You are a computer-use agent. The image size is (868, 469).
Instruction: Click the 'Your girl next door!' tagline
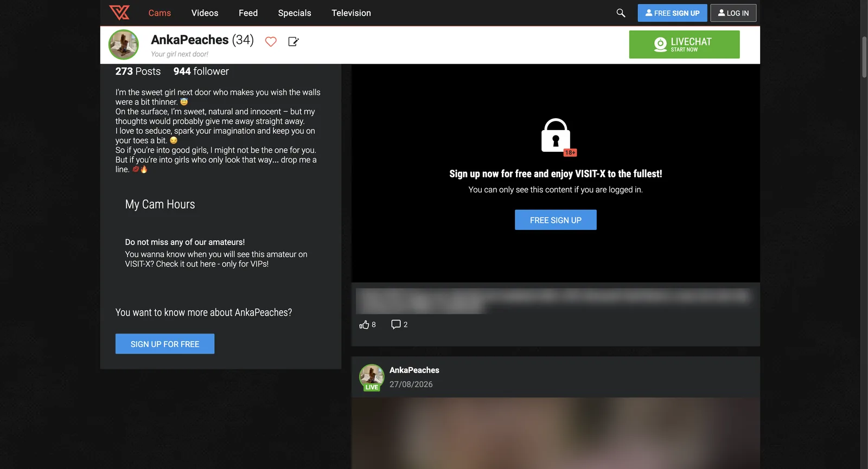point(180,54)
